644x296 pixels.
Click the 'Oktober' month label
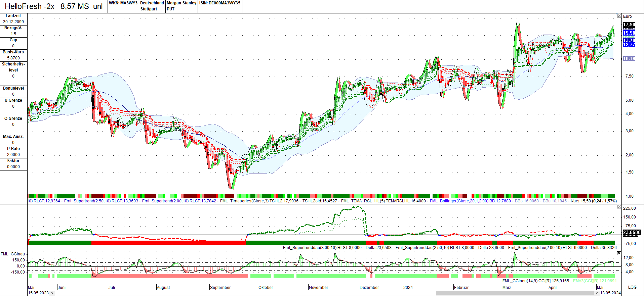click(266, 288)
